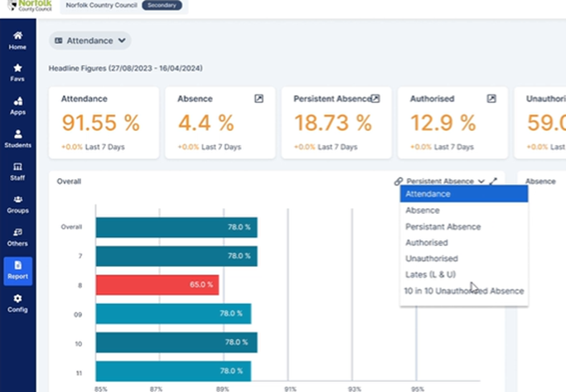Open the Groups sidebar icon
The image size is (566, 392).
pos(17,204)
